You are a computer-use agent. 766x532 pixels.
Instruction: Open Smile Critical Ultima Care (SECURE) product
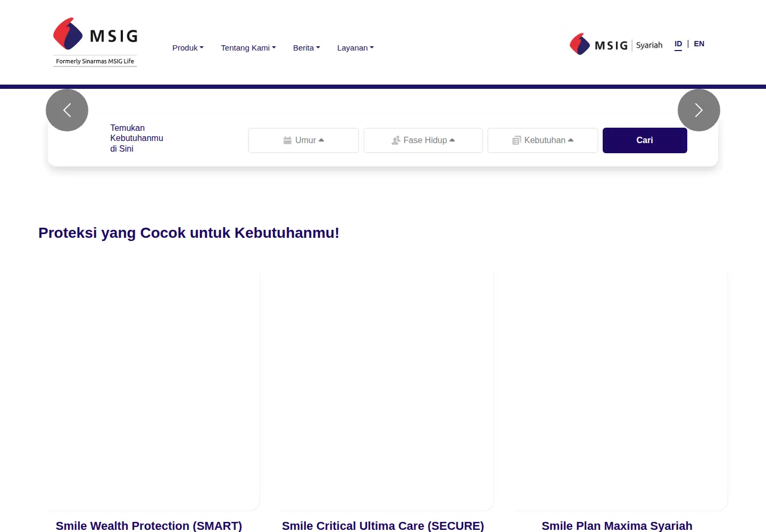(383, 526)
